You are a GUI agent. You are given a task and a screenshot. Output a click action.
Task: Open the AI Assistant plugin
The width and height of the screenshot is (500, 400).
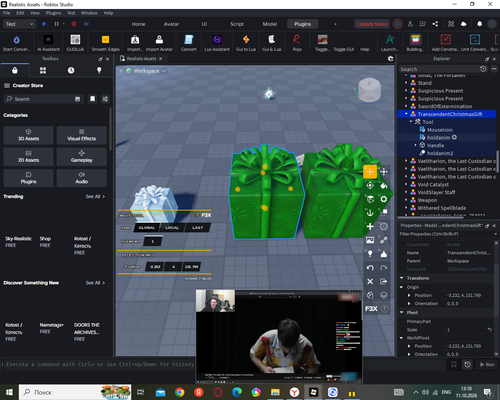48,43
